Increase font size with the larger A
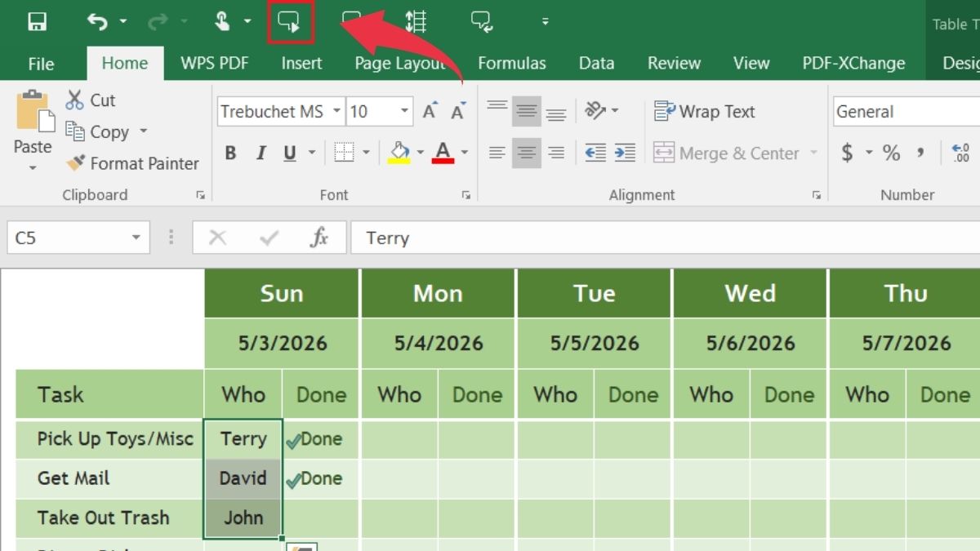Viewport: 980px width, 551px height. click(x=430, y=112)
